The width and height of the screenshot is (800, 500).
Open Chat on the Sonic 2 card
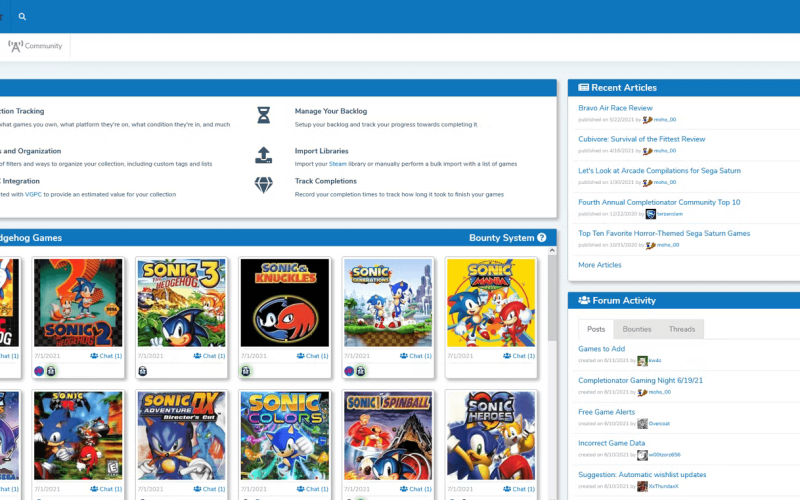coord(106,356)
